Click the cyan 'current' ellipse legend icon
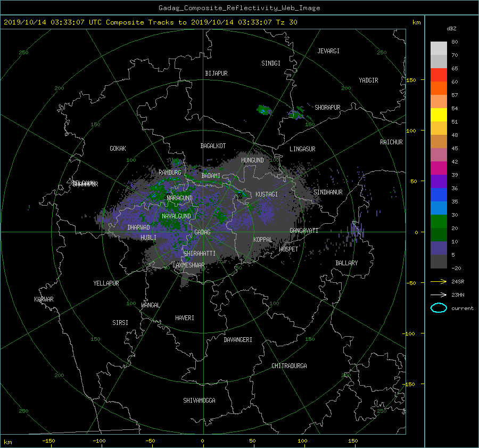479x448 pixels. [439, 308]
